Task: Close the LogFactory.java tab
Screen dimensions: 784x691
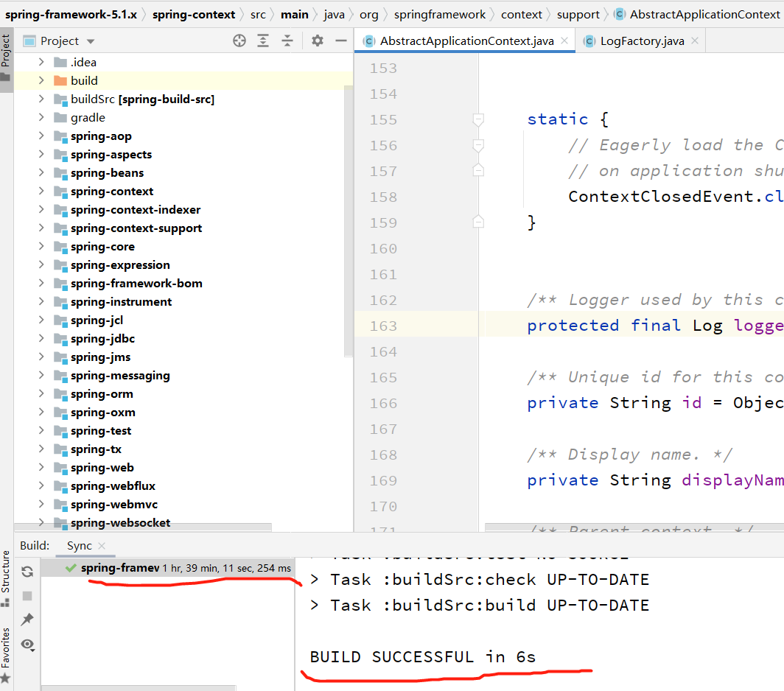Action: click(x=695, y=41)
